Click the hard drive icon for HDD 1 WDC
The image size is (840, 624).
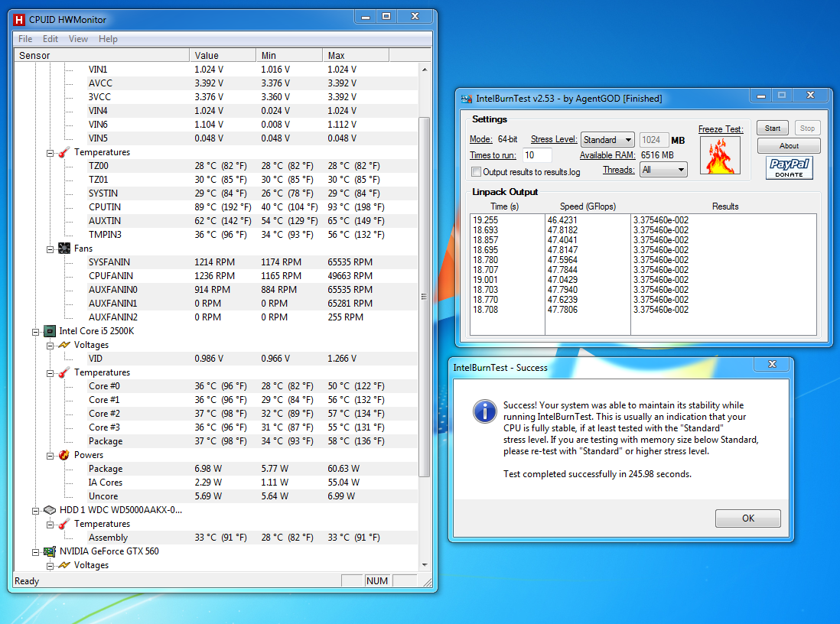pos(50,510)
